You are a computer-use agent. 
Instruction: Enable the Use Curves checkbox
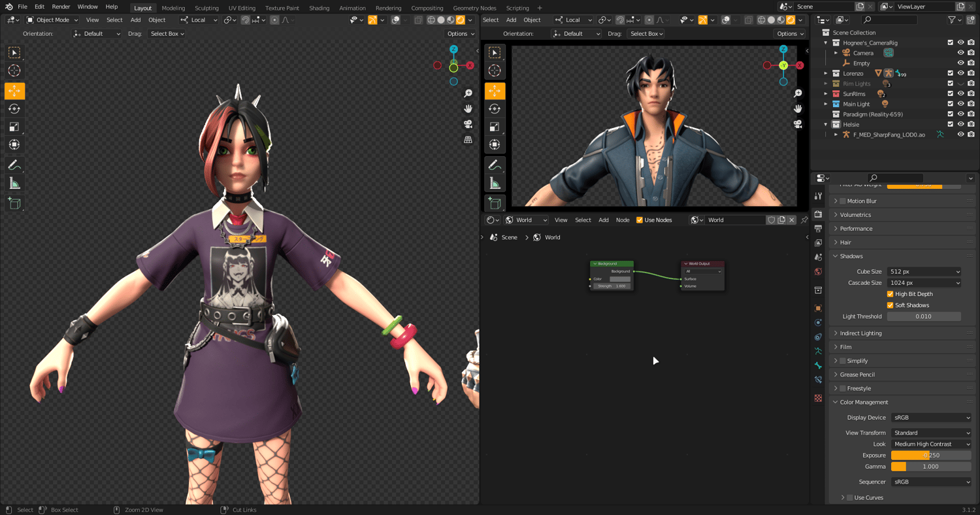point(849,498)
